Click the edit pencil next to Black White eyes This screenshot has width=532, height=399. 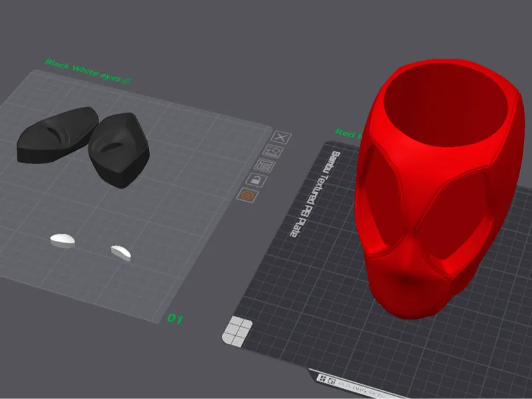point(127,80)
